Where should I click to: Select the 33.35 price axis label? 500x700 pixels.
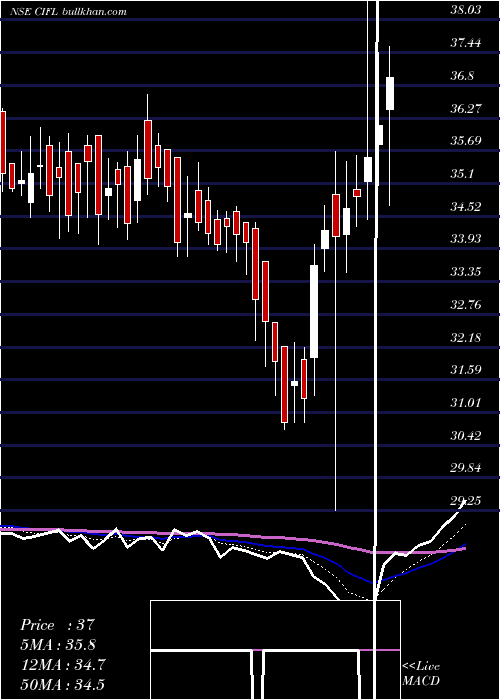tap(466, 272)
